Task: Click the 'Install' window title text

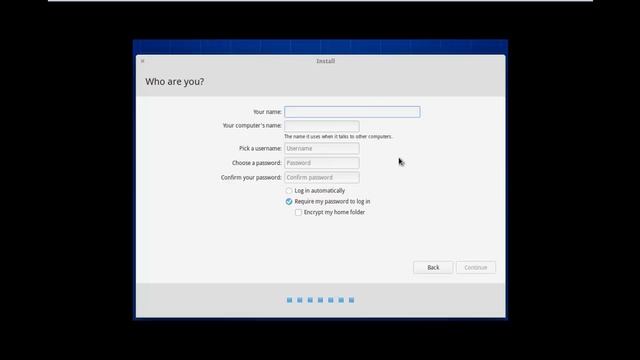Action: 326,61
